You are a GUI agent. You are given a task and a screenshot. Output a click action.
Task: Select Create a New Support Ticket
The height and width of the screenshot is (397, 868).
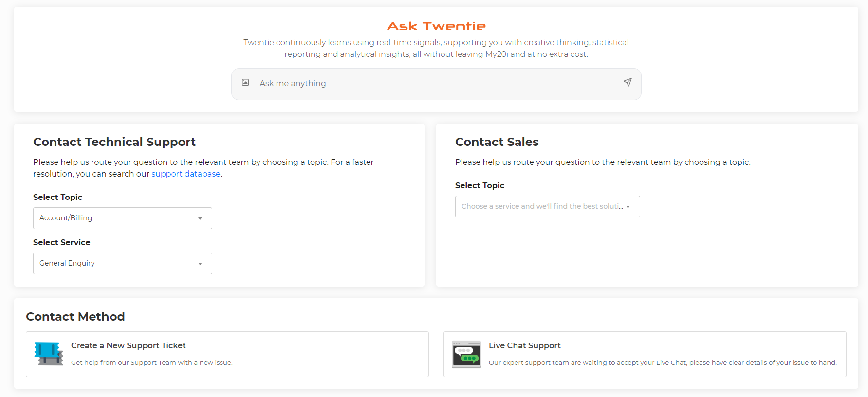tap(227, 354)
